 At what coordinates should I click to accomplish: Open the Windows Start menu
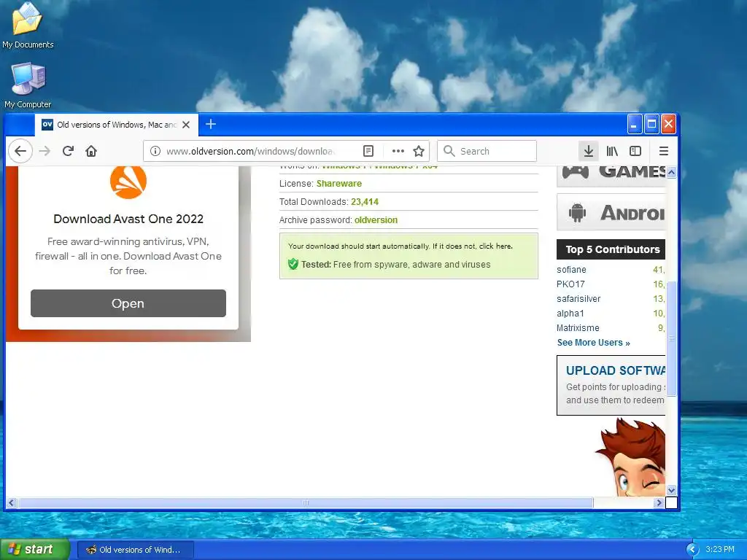pos(35,549)
